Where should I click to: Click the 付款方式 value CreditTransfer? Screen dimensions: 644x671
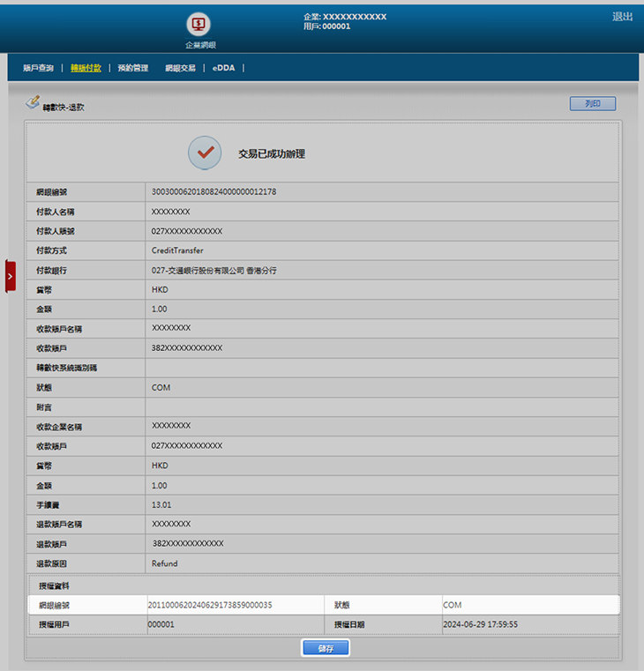tap(177, 250)
